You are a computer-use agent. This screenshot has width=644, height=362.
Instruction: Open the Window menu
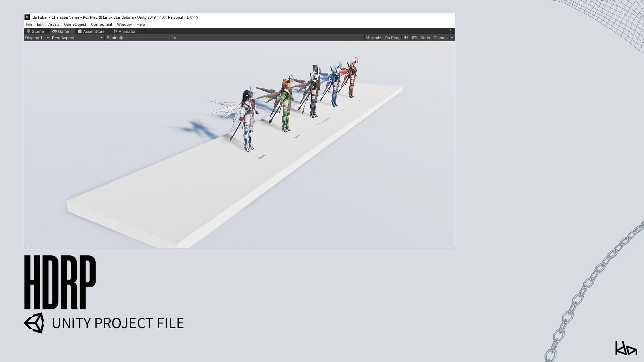pyautogui.click(x=124, y=24)
